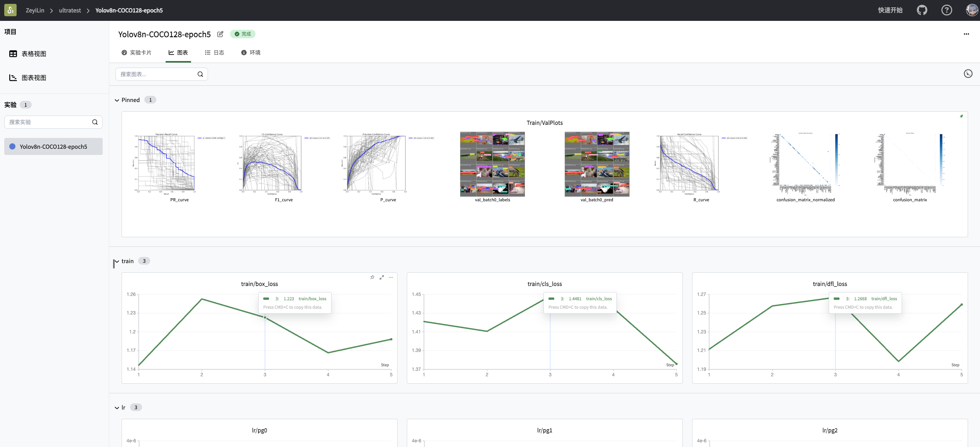This screenshot has width=980, height=447.
Task: Expand train/box_loss chart to fullscreen
Action: pyautogui.click(x=382, y=277)
